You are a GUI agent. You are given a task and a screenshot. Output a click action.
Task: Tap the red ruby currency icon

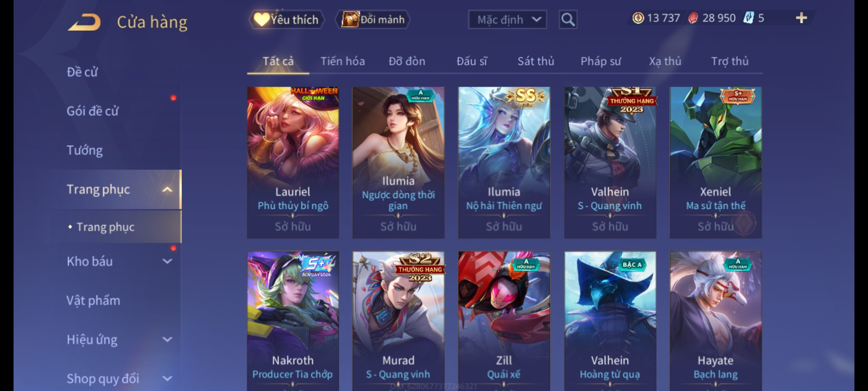pyautogui.click(x=693, y=18)
